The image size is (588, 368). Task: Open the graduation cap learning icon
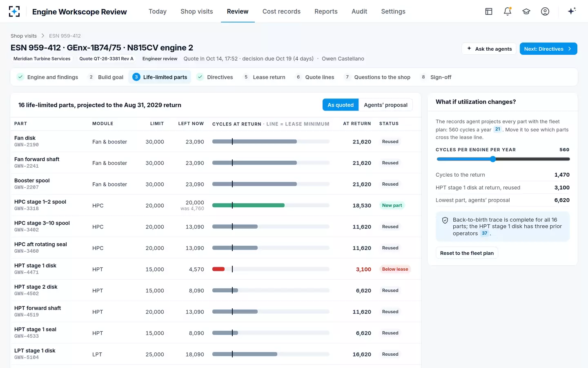pyautogui.click(x=526, y=11)
